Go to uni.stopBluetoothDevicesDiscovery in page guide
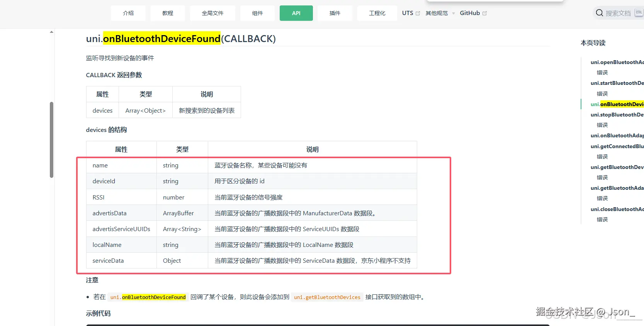 (617, 115)
